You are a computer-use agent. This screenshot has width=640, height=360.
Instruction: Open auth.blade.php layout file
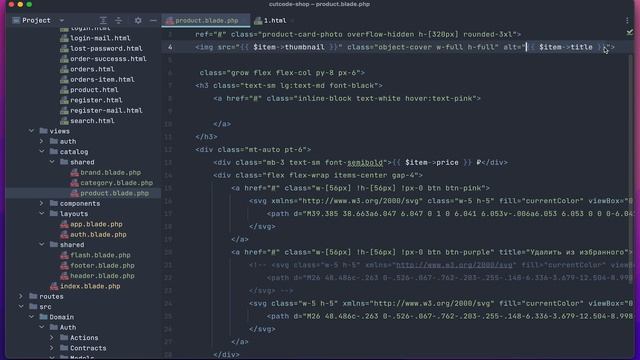pyautogui.click(x=98, y=234)
